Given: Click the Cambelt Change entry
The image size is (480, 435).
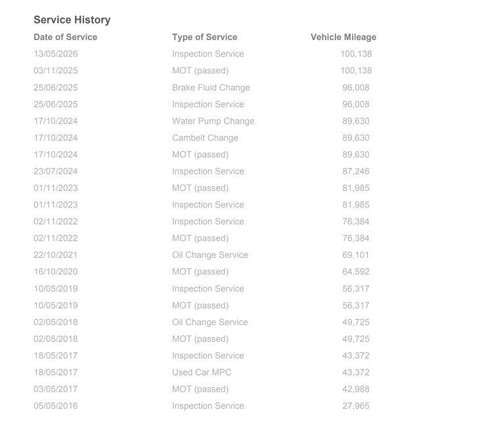Looking at the screenshot, I should [x=205, y=138].
